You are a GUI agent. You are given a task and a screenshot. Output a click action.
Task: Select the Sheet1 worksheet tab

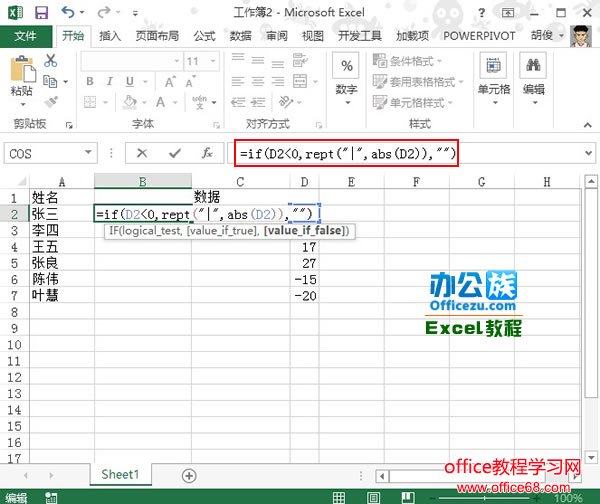[x=120, y=475]
